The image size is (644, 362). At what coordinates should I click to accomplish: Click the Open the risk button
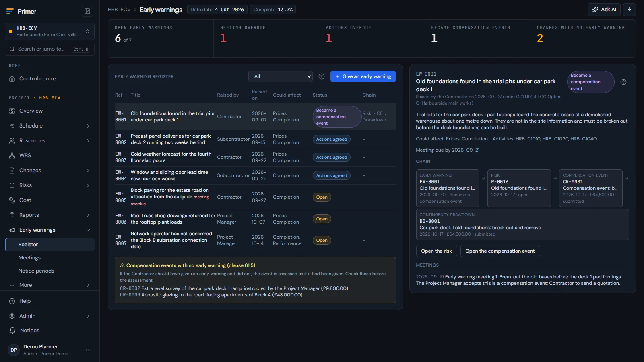(436, 251)
